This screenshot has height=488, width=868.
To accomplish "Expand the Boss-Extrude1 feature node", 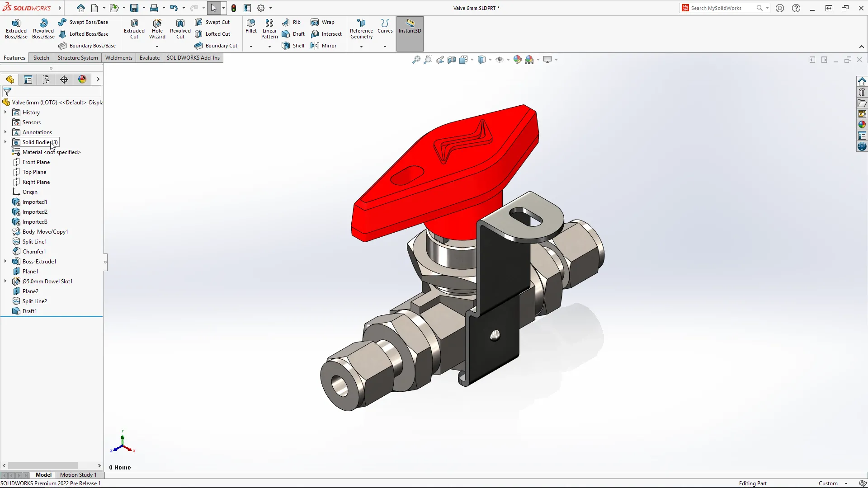I will [x=5, y=261].
